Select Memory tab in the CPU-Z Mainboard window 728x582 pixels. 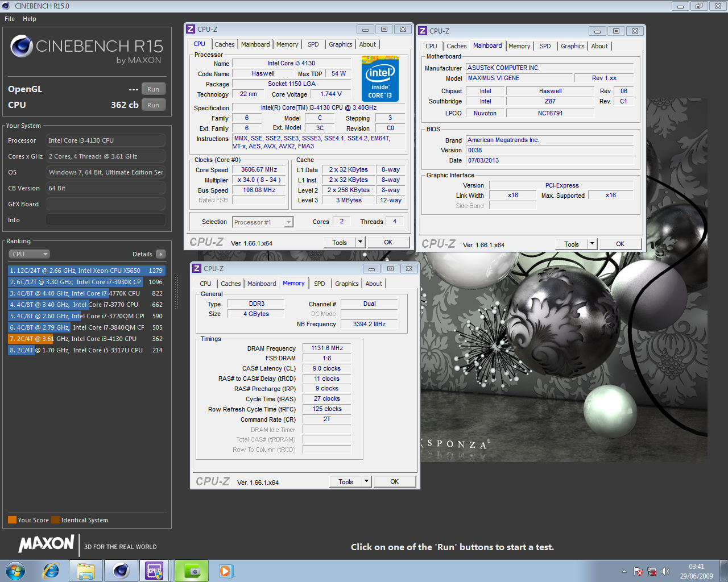pyautogui.click(x=519, y=46)
